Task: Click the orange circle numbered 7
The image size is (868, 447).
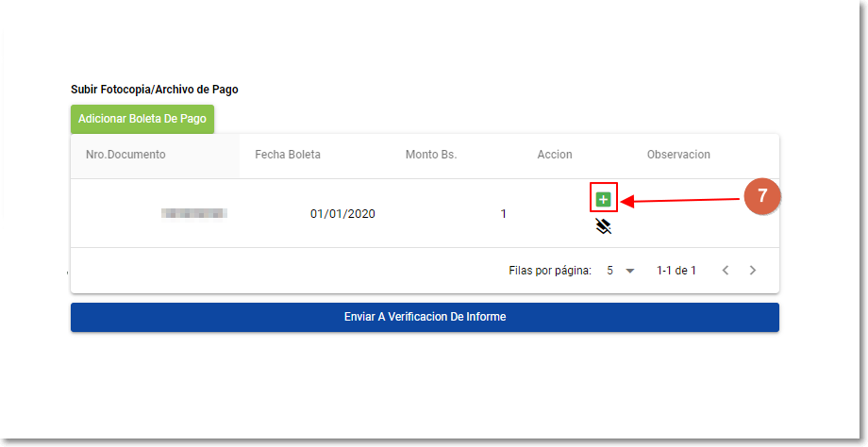Action: point(762,199)
